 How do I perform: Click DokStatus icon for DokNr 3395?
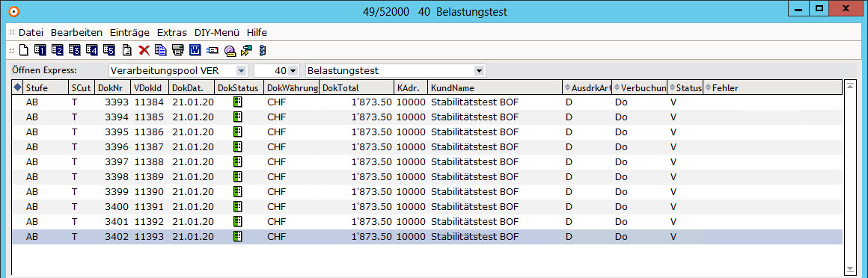point(237,132)
